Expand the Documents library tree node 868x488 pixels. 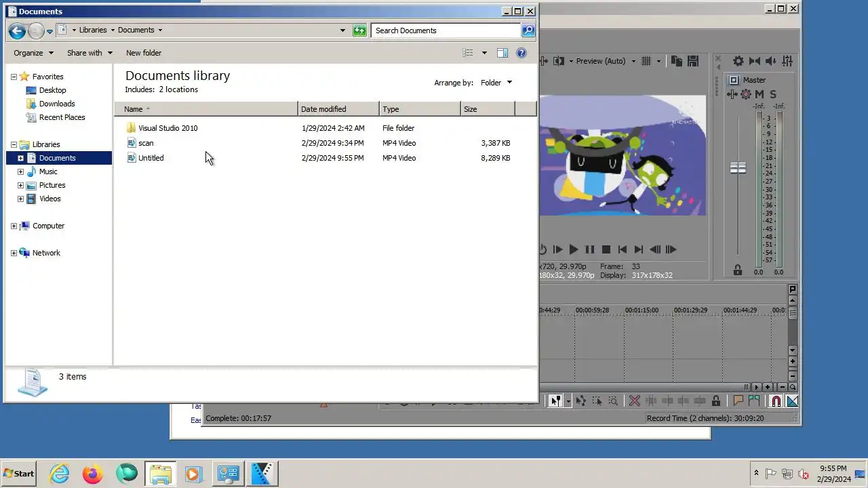[x=20, y=158]
